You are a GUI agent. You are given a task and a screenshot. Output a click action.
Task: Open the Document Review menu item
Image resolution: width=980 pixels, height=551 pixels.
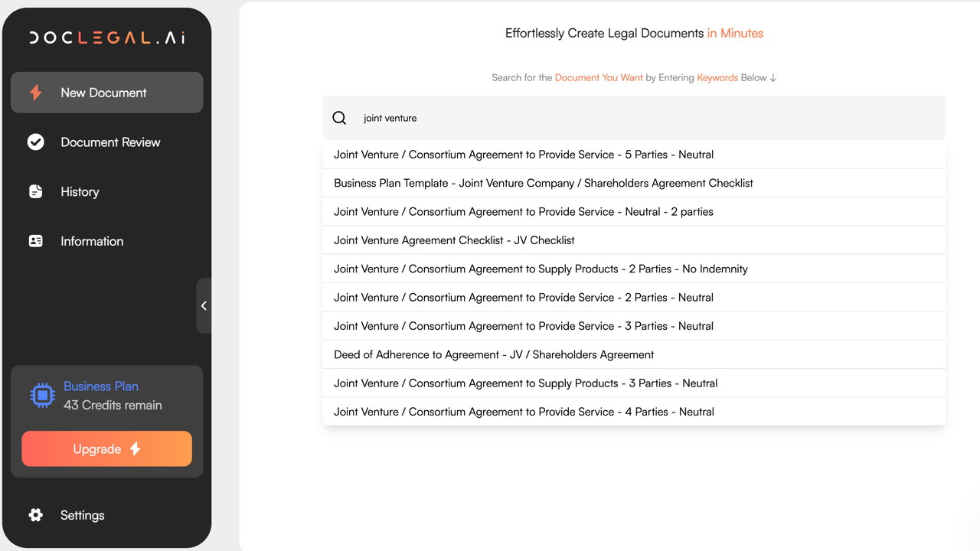click(110, 142)
